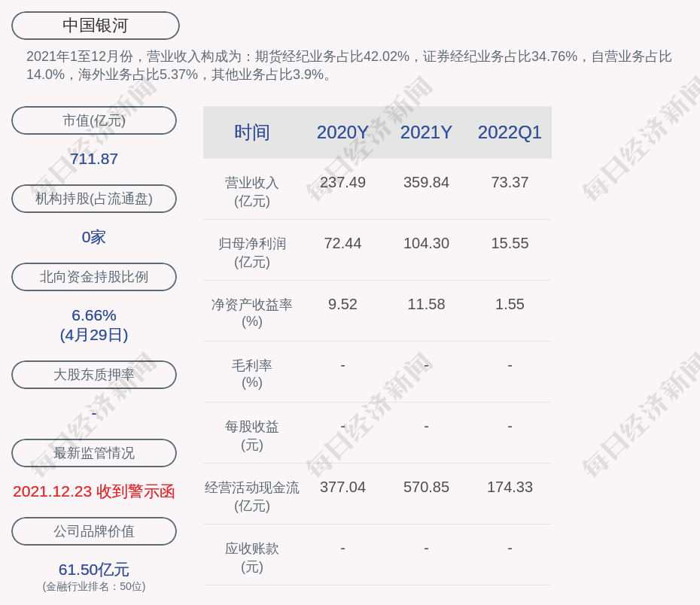Screen dimensions: 700x605
Task: Click the 大股东质押率 label pill
Action: (94, 375)
